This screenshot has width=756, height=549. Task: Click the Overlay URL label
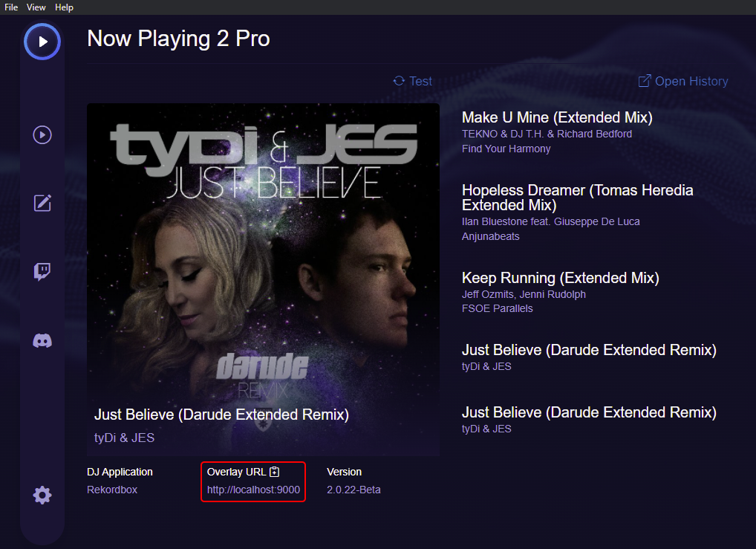[236, 472]
